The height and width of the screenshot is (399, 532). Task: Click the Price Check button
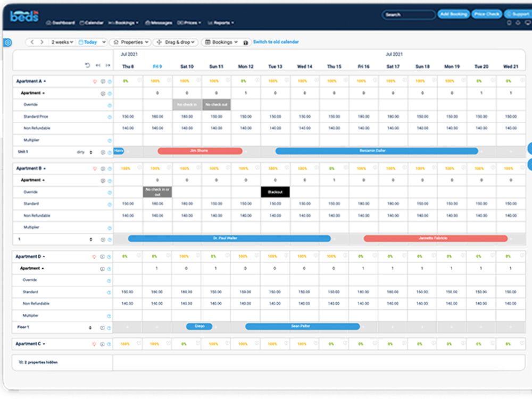click(x=487, y=14)
